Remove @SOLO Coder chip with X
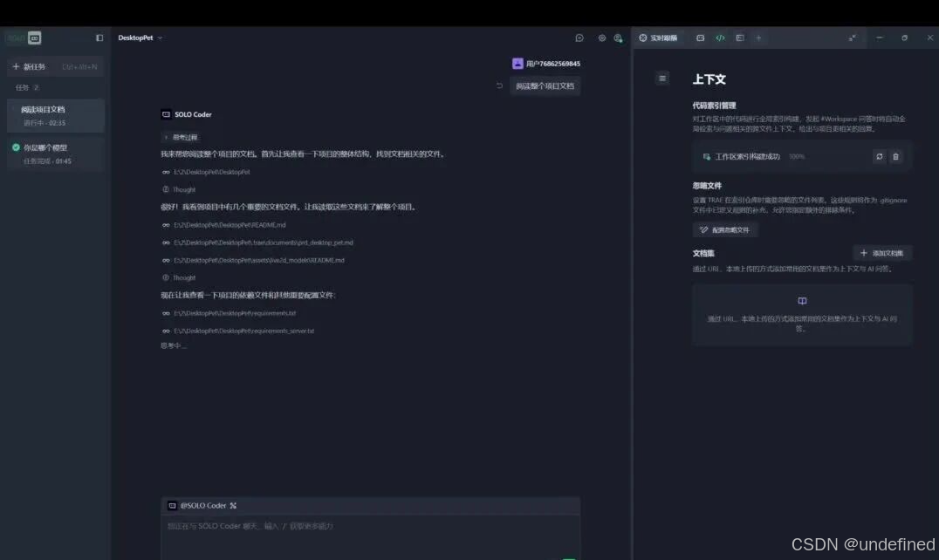The width and height of the screenshot is (939, 560). point(233,506)
